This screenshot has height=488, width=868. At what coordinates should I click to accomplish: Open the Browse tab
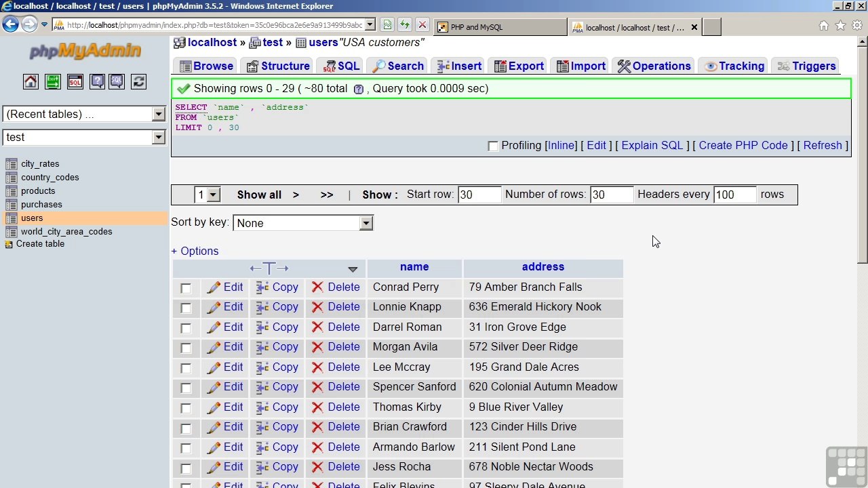(206, 66)
